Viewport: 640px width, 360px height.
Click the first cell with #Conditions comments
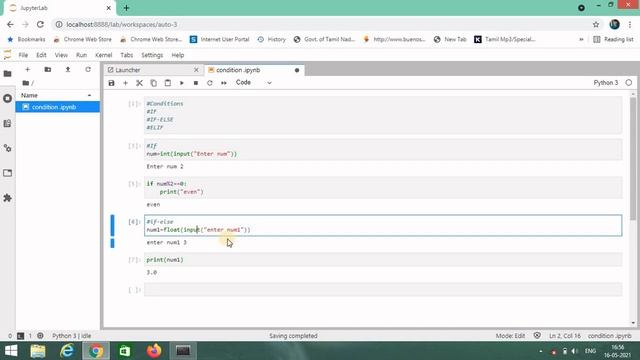383,116
